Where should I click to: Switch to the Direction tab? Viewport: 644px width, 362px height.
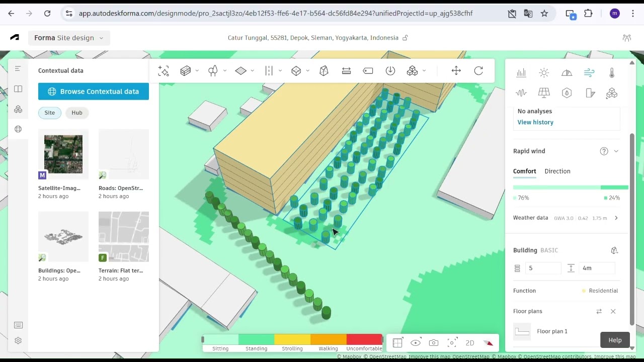click(557, 171)
